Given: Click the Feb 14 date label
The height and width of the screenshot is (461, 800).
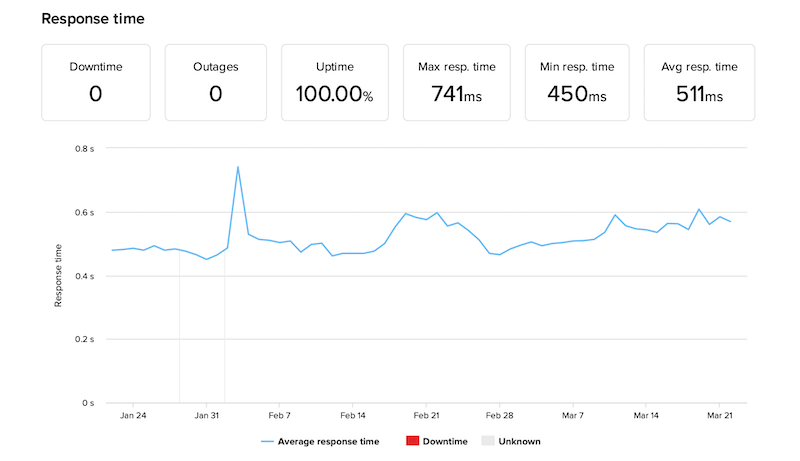Looking at the screenshot, I should (353, 415).
